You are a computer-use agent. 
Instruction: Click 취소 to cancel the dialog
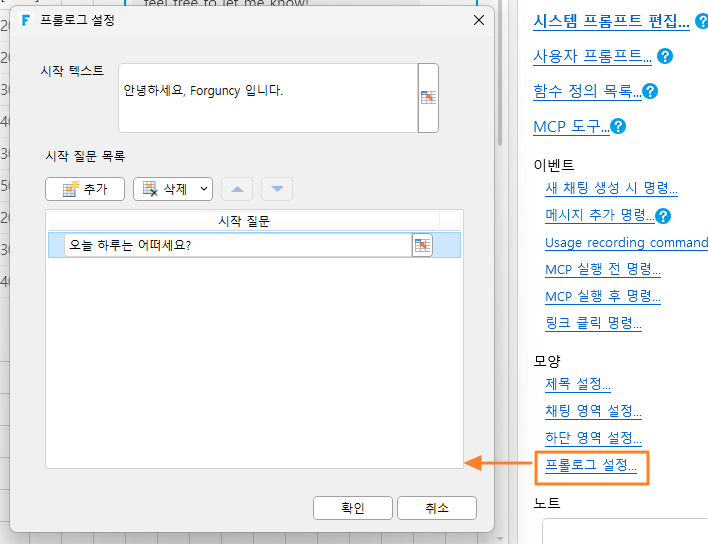click(x=437, y=508)
